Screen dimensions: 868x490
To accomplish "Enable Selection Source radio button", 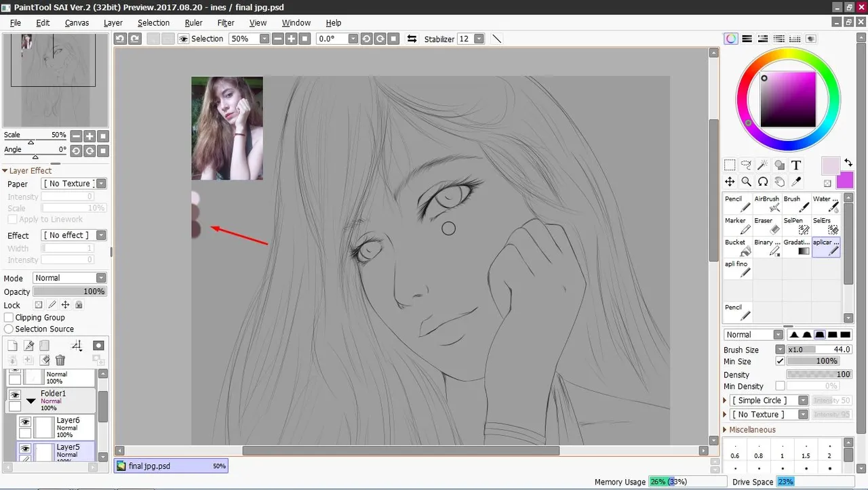I will pyautogui.click(x=9, y=329).
